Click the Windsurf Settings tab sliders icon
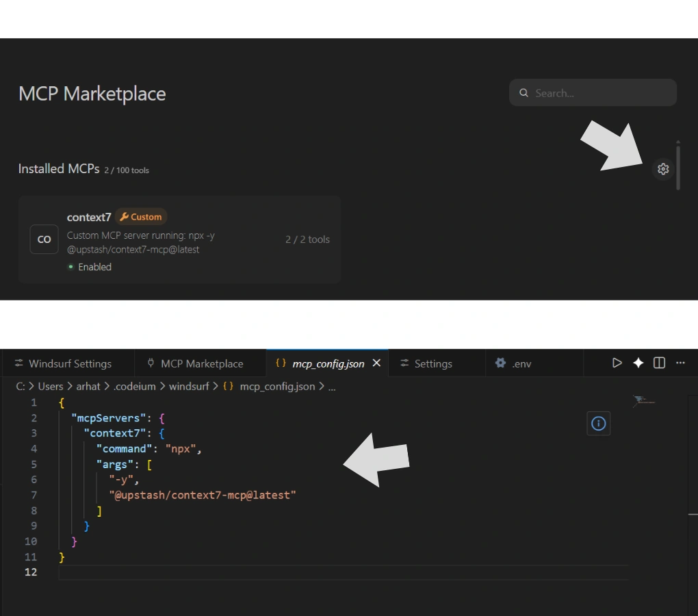 [18, 363]
